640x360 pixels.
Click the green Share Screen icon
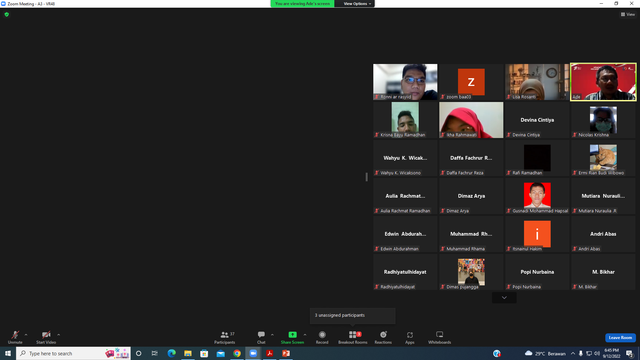(293, 335)
